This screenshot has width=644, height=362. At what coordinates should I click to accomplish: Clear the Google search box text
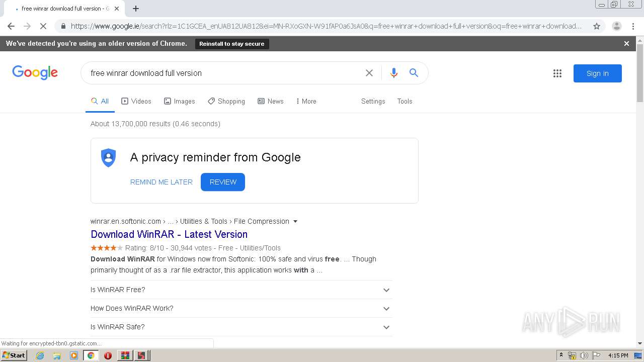click(x=369, y=73)
